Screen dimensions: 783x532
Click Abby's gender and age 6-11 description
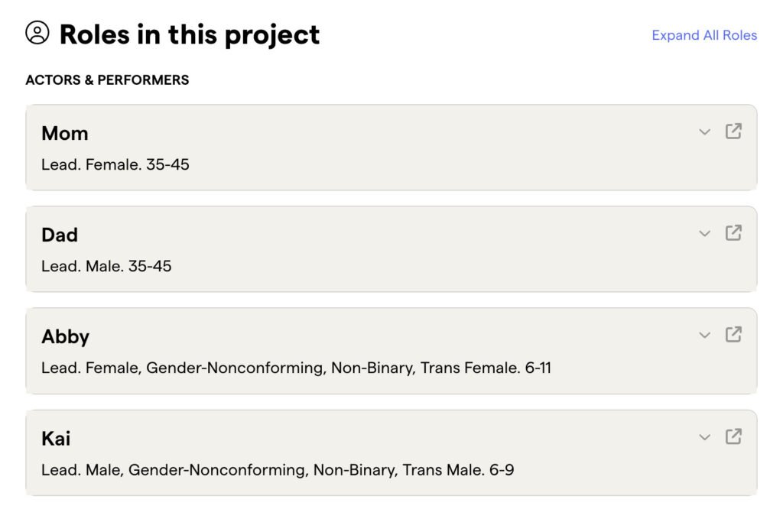296,368
